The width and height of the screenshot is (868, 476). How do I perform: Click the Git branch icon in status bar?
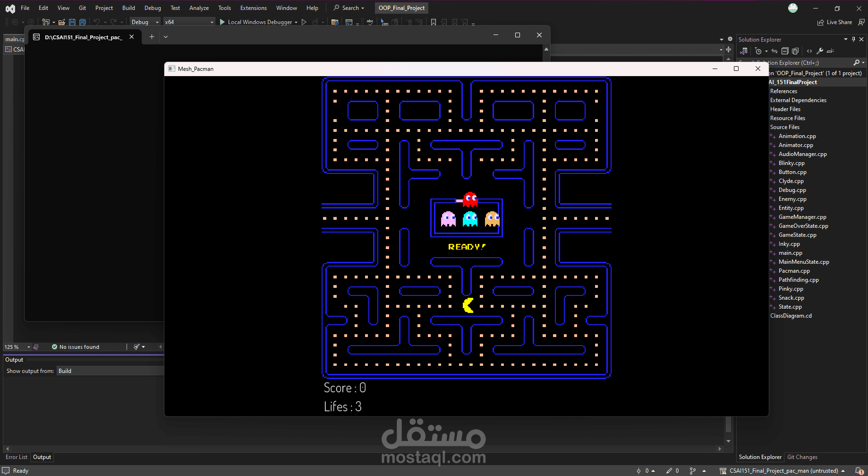coord(692,471)
